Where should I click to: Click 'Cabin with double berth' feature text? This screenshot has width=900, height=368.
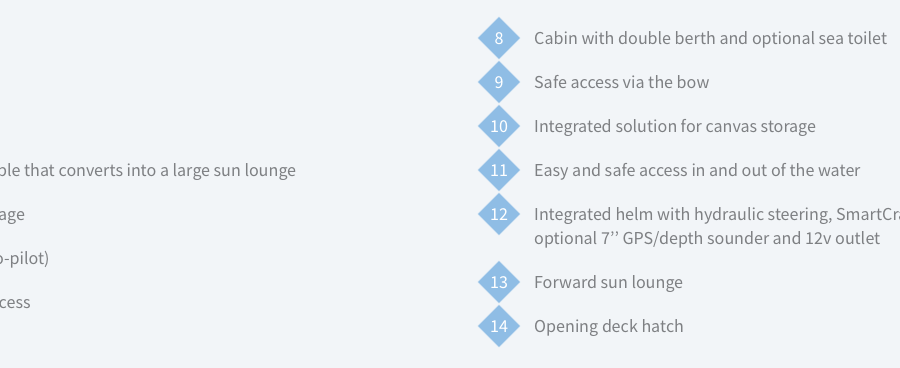(x=711, y=38)
